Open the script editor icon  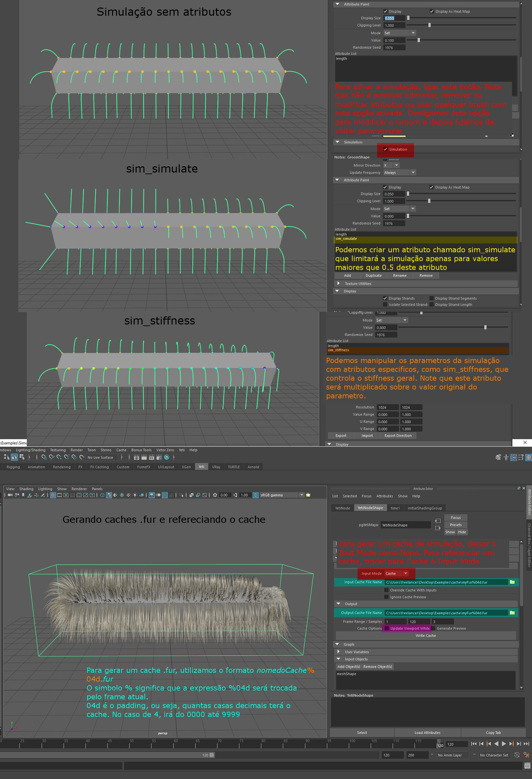(x=527, y=766)
